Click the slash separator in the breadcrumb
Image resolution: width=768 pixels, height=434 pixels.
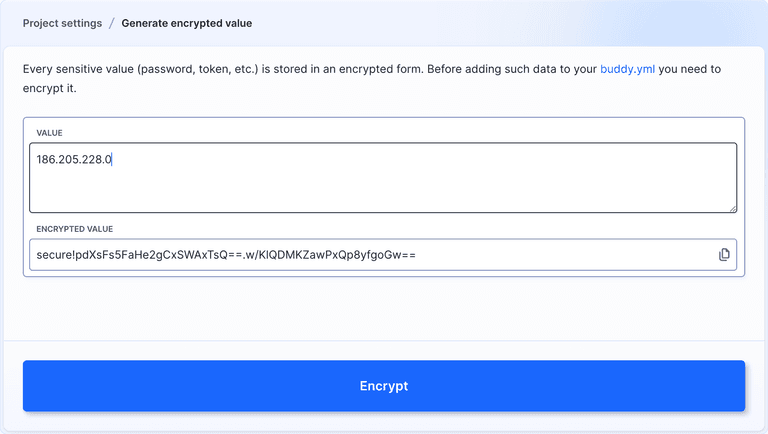point(112,23)
